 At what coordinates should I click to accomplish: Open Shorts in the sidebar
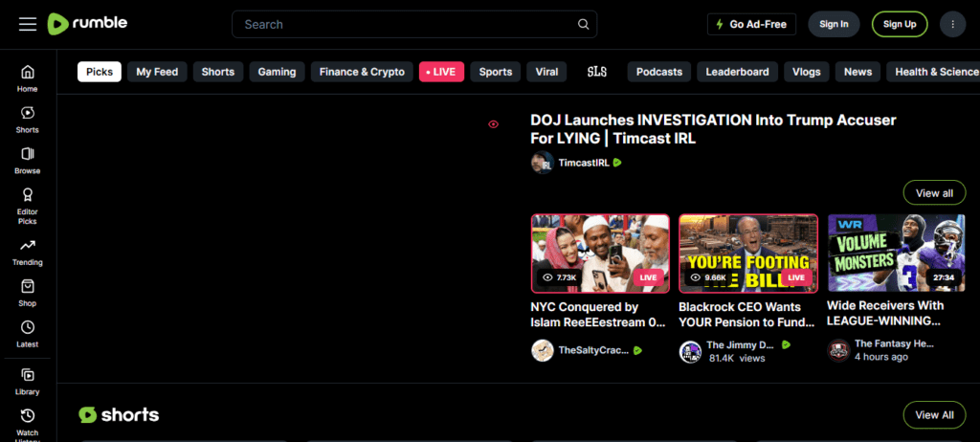coord(28,120)
